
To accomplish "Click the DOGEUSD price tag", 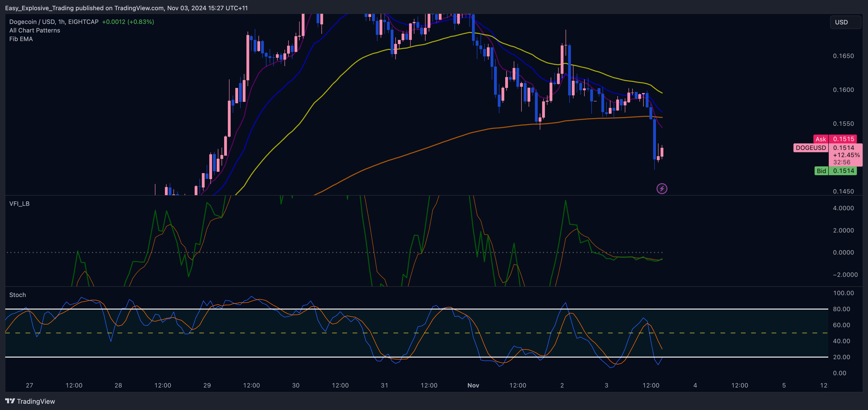I will coord(811,148).
